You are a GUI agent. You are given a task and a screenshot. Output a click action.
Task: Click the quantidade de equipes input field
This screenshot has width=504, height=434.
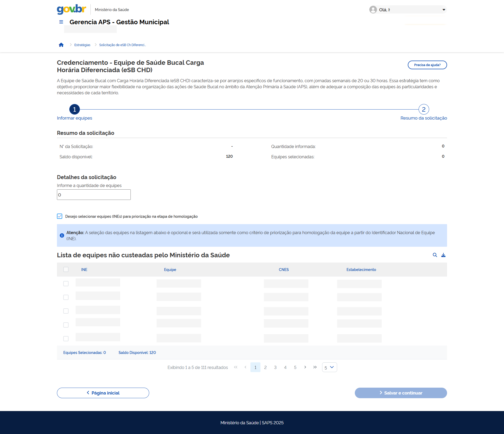tap(94, 195)
